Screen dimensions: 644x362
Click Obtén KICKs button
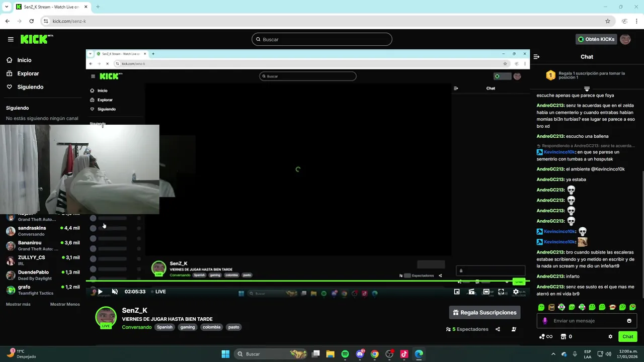[x=596, y=39]
